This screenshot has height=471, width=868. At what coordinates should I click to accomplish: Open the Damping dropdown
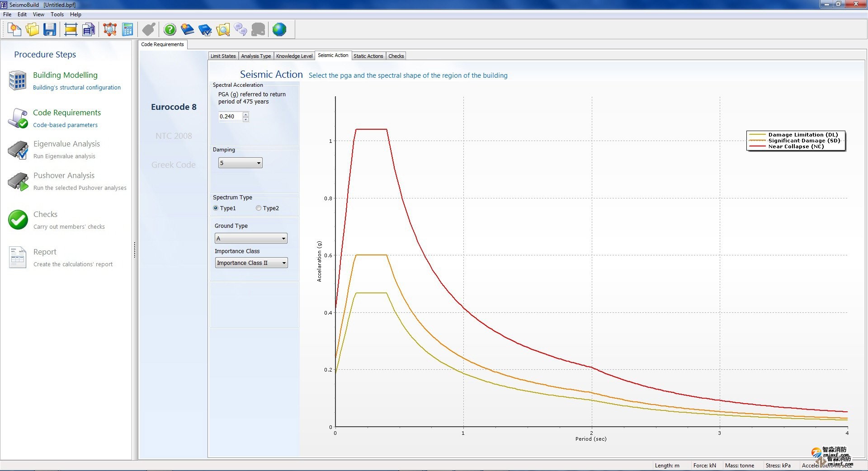pyautogui.click(x=241, y=163)
